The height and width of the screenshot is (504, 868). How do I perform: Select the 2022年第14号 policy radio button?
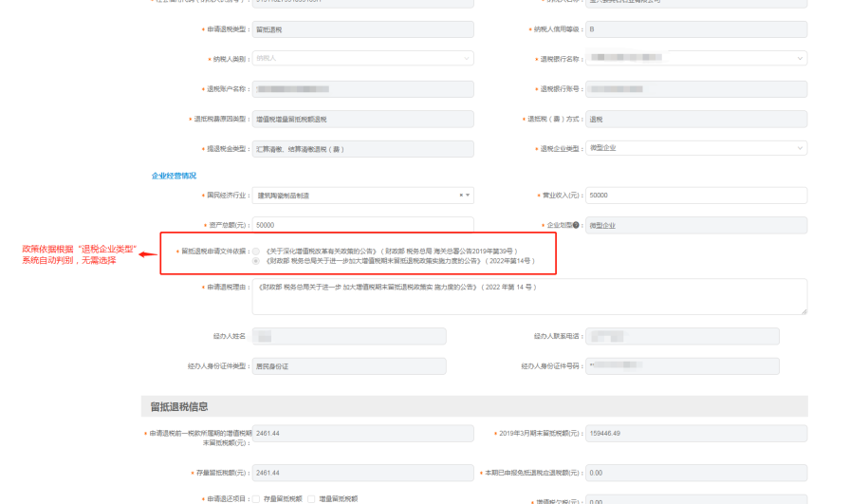(x=256, y=261)
